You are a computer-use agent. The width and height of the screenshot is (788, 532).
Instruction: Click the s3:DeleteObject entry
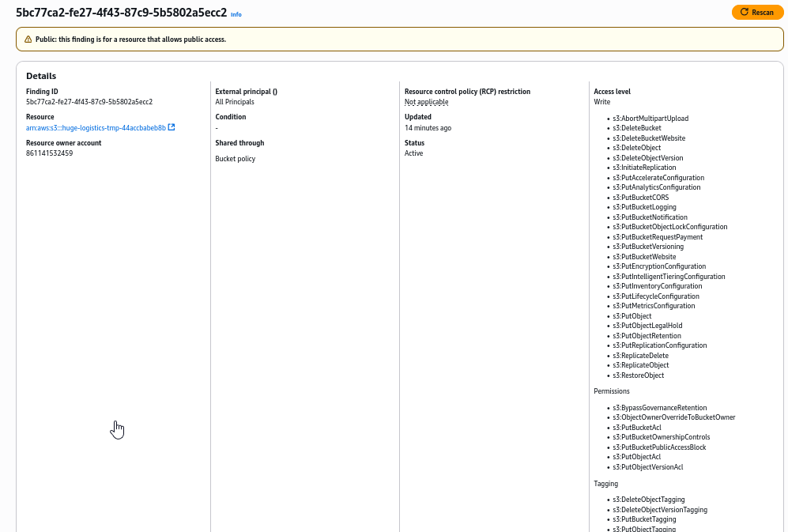[x=637, y=148]
